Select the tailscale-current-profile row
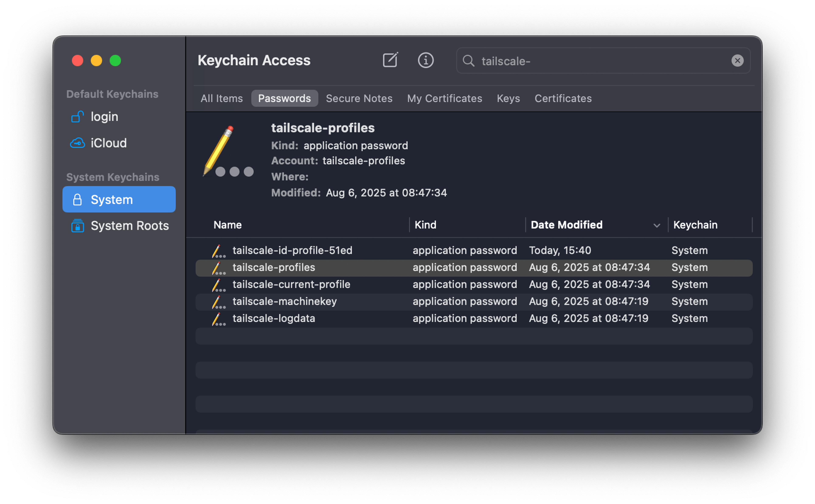815x504 pixels. click(x=474, y=285)
